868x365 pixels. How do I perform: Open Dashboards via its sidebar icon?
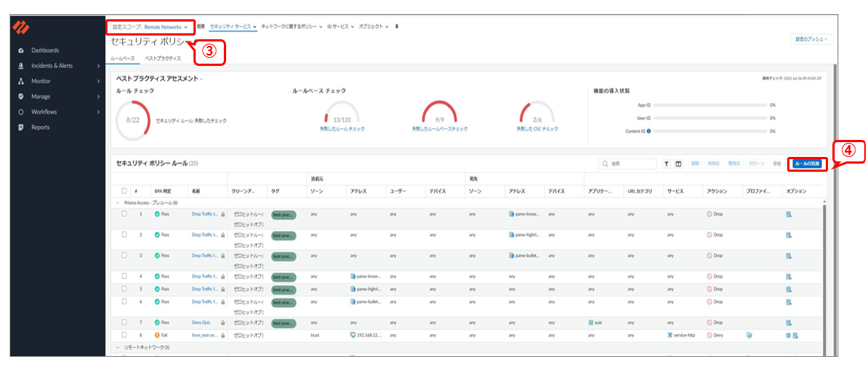(x=21, y=50)
